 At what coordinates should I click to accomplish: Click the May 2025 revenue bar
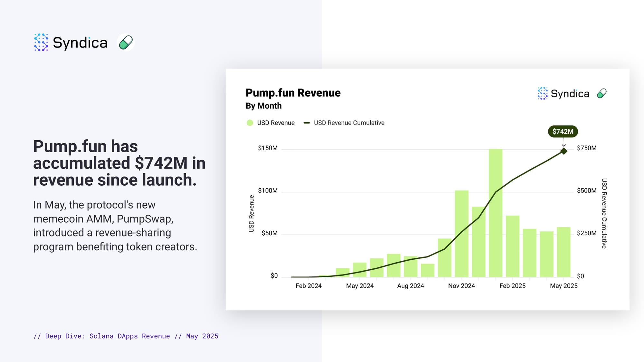click(563, 252)
